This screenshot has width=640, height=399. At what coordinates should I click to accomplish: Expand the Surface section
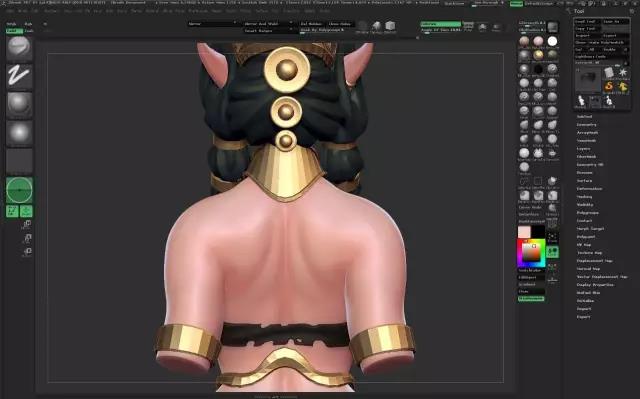[584, 181]
